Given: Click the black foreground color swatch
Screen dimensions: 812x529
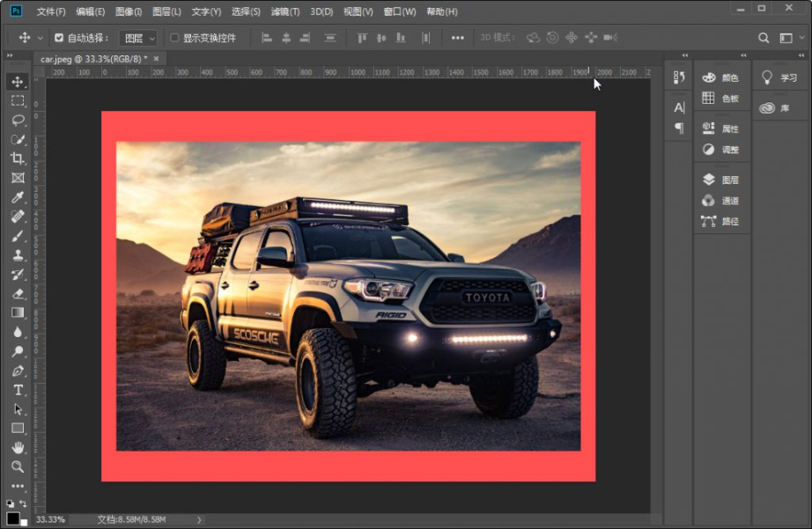Looking at the screenshot, I should coord(13,518).
